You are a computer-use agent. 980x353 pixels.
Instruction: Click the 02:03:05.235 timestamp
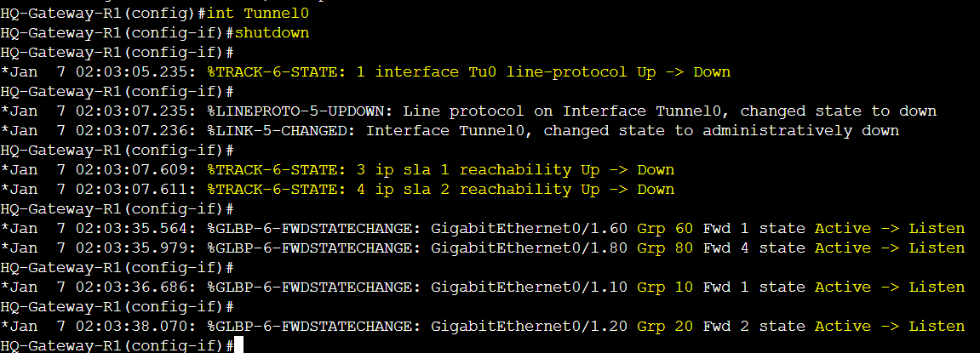[136, 71]
